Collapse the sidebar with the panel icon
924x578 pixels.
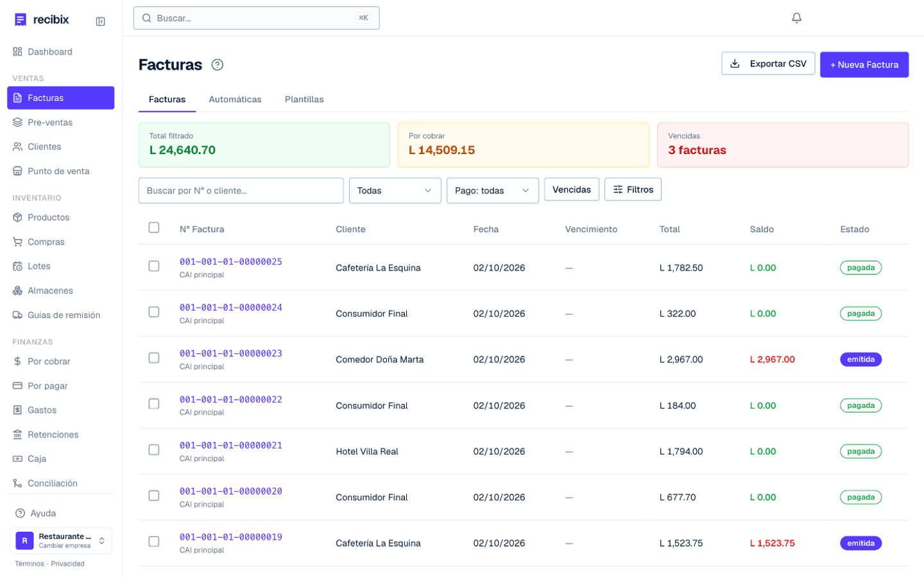coord(101,21)
